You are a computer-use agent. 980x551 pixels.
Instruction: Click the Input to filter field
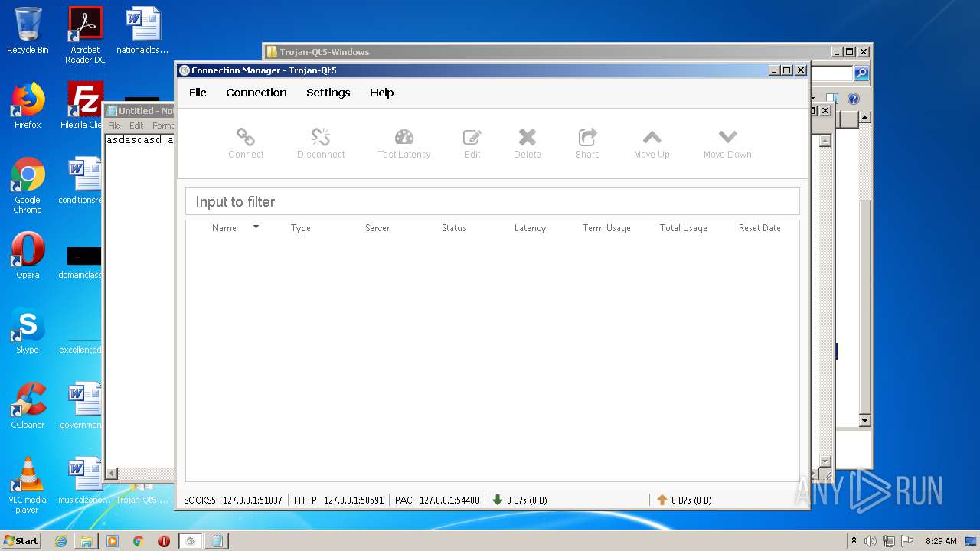pos(492,201)
